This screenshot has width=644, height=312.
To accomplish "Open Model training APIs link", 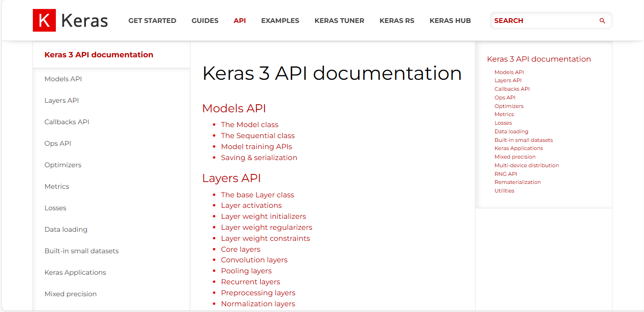I will click(x=256, y=147).
